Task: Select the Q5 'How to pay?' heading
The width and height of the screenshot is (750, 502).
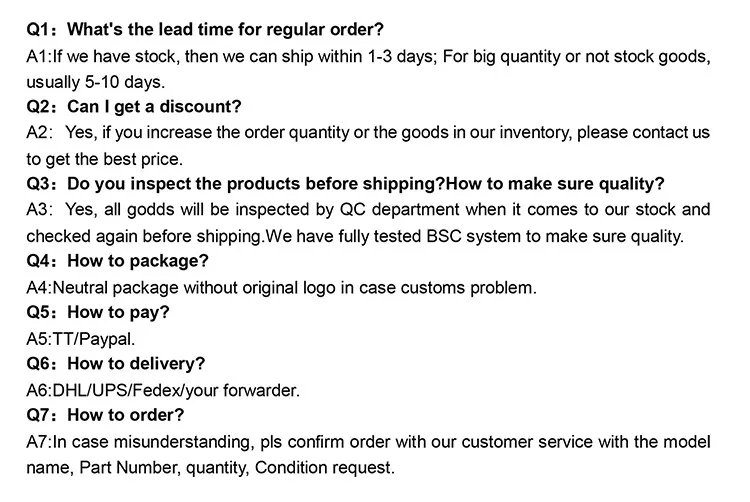Action: 98,312
